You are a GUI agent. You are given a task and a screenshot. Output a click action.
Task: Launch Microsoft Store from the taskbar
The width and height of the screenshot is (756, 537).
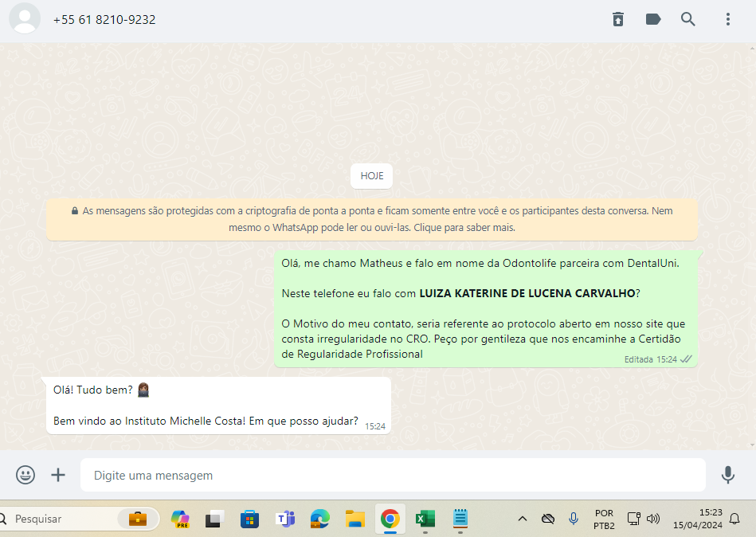pyautogui.click(x=249, y=519)
